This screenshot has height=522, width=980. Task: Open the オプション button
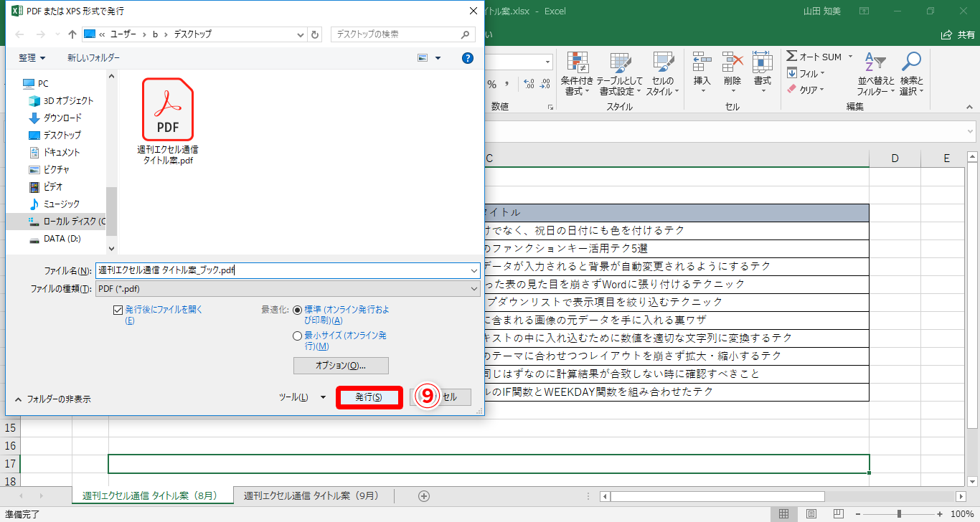[x=341, y=366]
